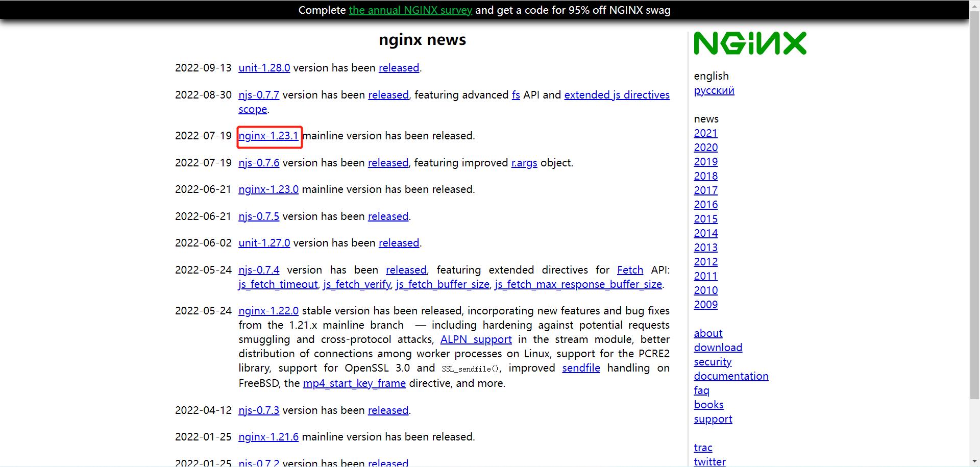Screen dimensions: 980x467
Task: Open the js_fetch_timeout link
Action: tap(278, 284)
